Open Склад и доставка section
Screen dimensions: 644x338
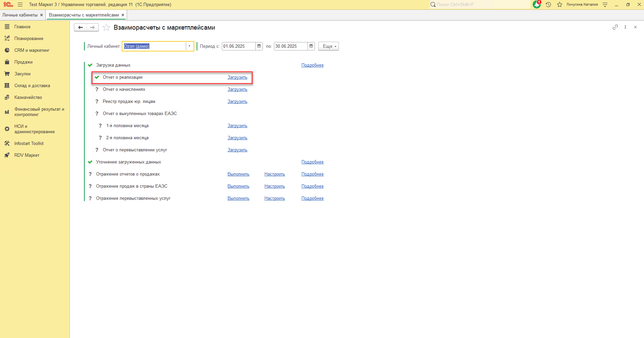click(x=32, y=86)
